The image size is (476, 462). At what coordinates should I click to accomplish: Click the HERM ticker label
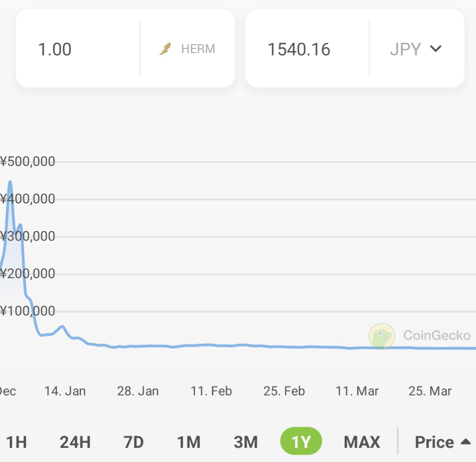tap(198, 49)
